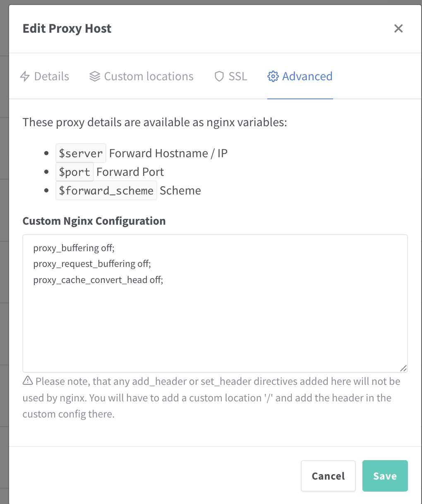Screen dimensions: 422x504
Task: Switch to the Details tab
Action: click(51, 77)
